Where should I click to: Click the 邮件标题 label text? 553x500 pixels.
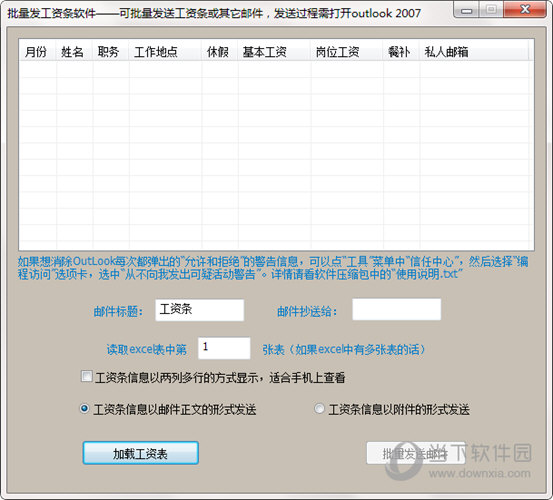coord(118,311)
